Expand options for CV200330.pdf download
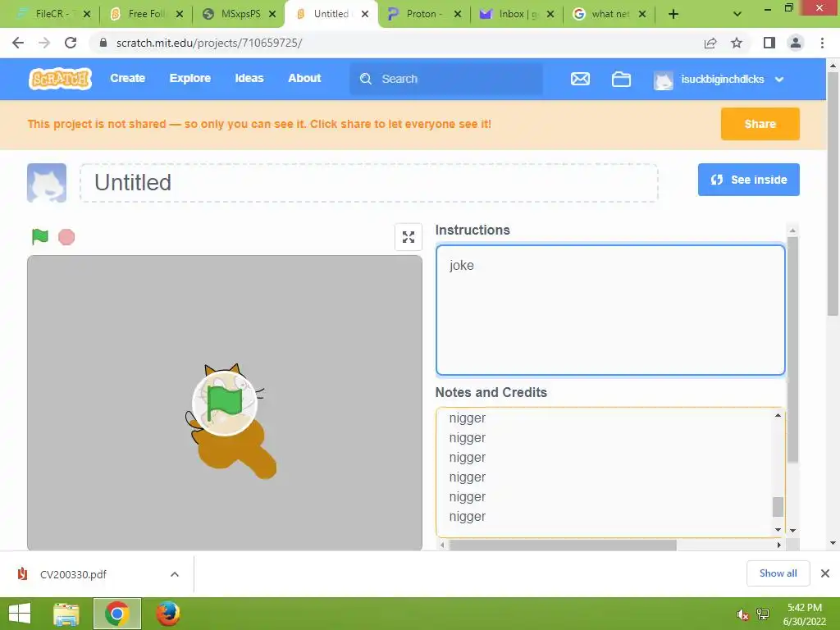 pos(175,574)
